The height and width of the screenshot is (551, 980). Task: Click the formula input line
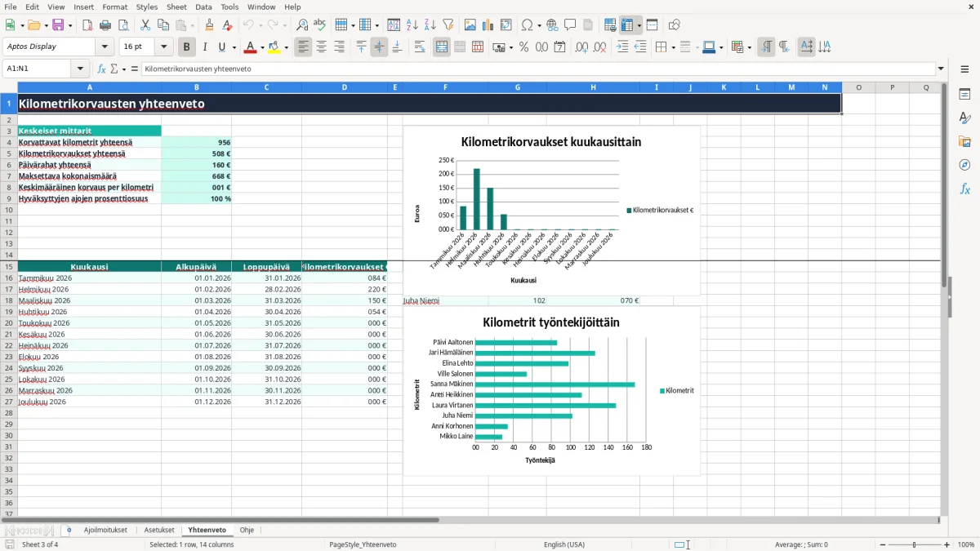coord(537,69)
